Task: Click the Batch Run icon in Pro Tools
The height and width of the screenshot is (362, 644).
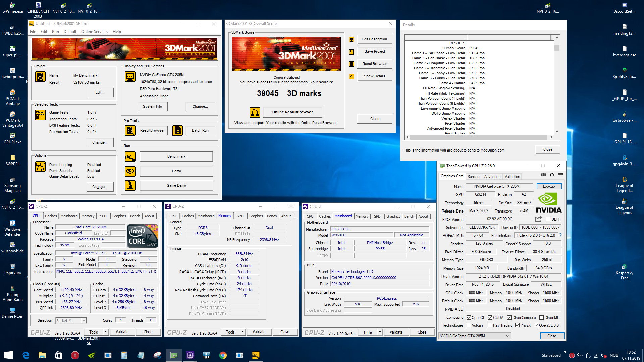Action: (x=177, y=131)
